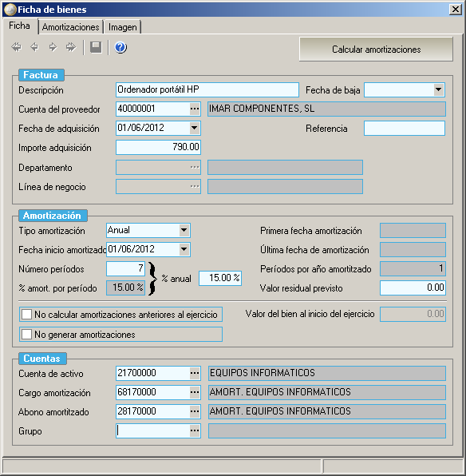Click the Cuenta del proveedor code field
This screenshot has width=466, height=476.
[x=153, y=109]
